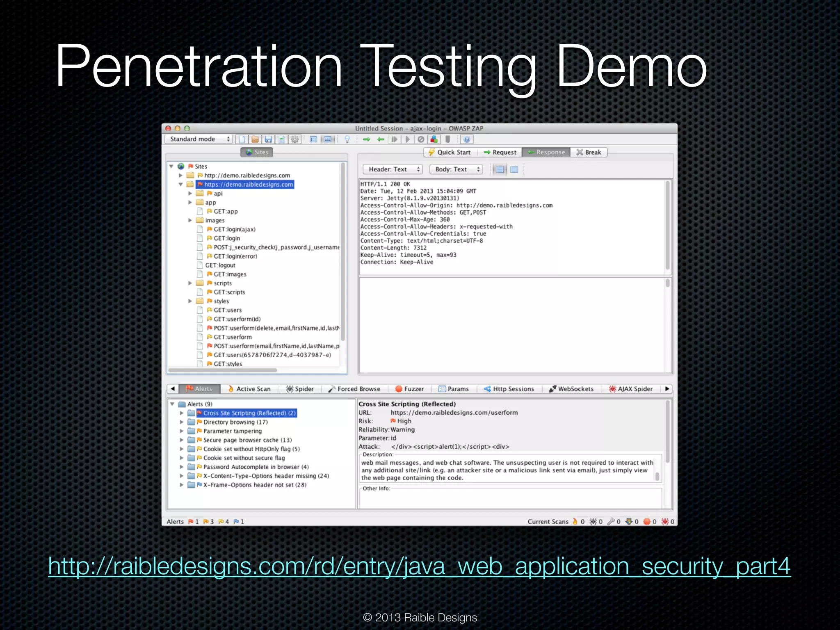Click the lightbulb icon in toolbar

347,139
